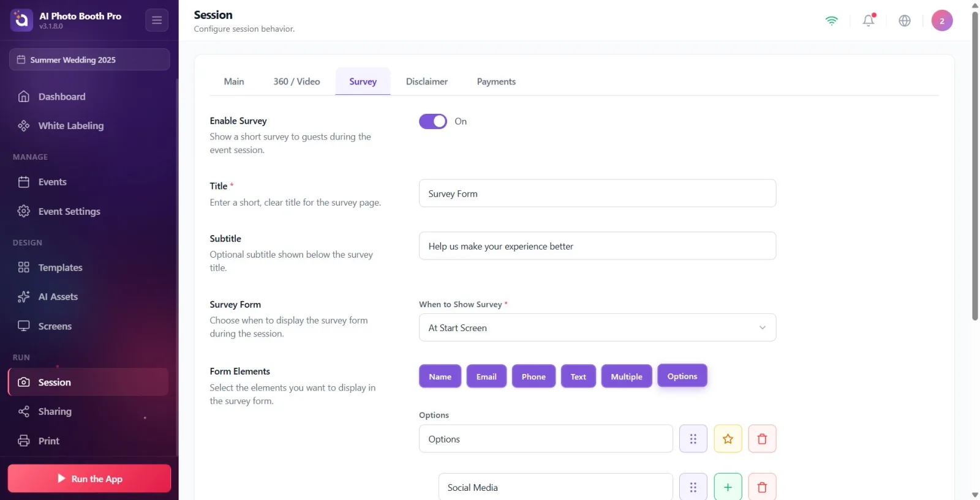Add the Phone form element
Viewport: 980px width, 500px height.
pos(533,376)
